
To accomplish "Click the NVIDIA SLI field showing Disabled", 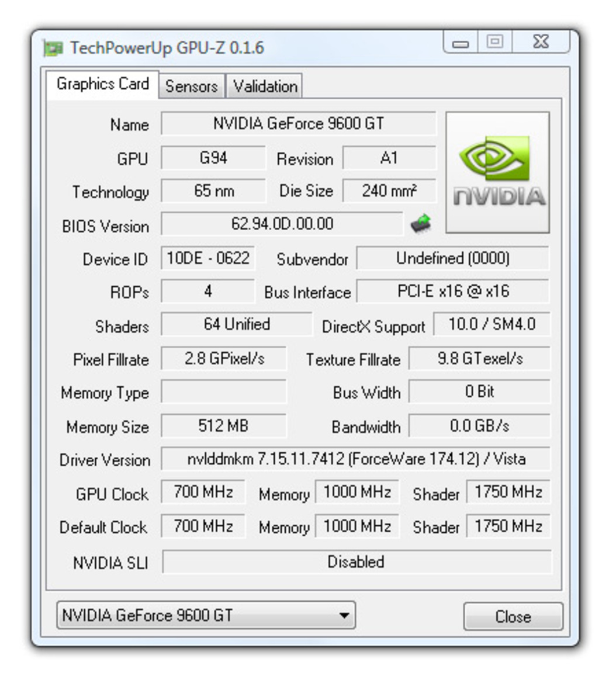I will [357, 562].
